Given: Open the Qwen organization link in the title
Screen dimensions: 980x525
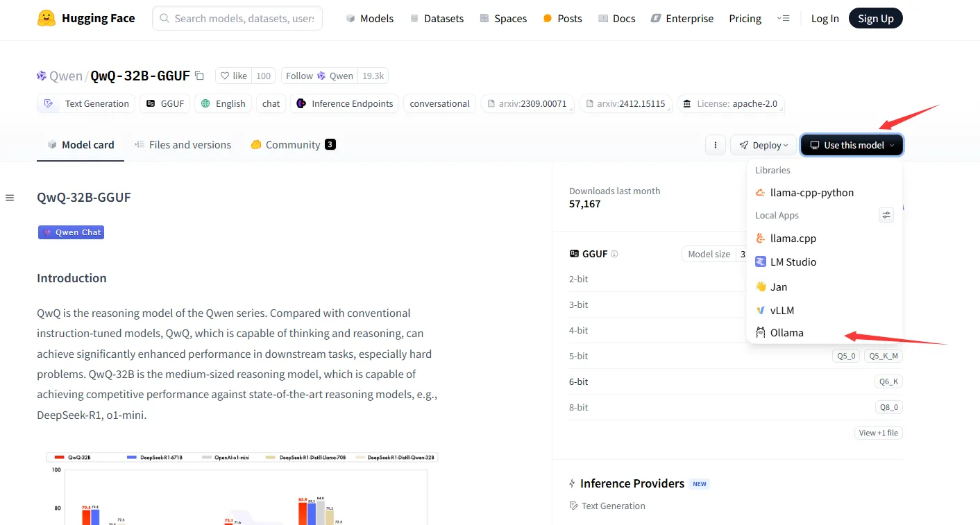Looking at the screenshot, I should 66,76.
